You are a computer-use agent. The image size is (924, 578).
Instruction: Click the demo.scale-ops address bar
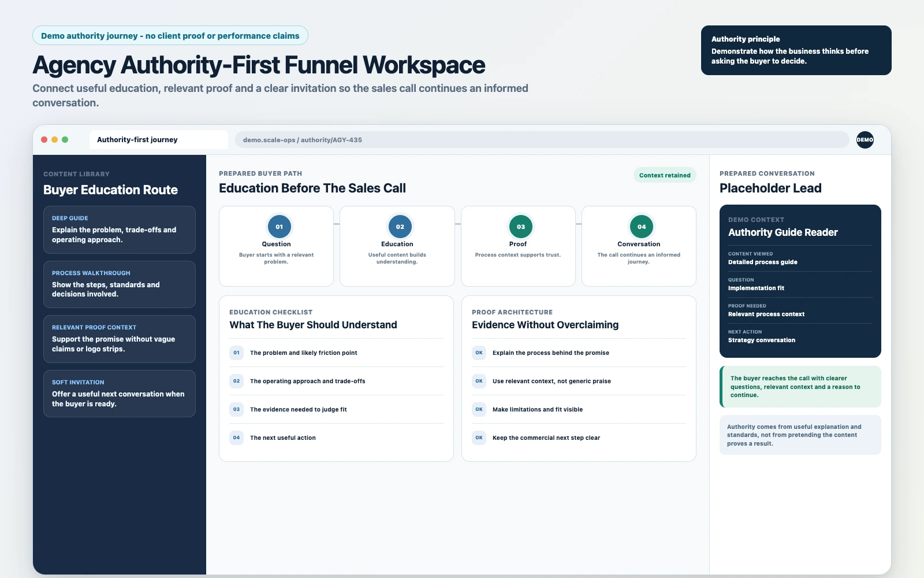(542, 140)
